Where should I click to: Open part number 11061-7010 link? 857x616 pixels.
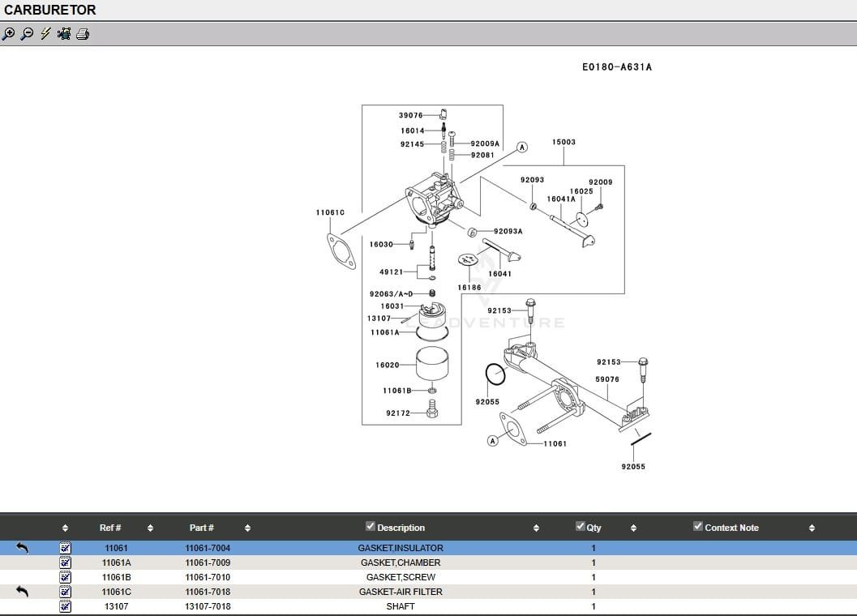(x=208, y=577)
